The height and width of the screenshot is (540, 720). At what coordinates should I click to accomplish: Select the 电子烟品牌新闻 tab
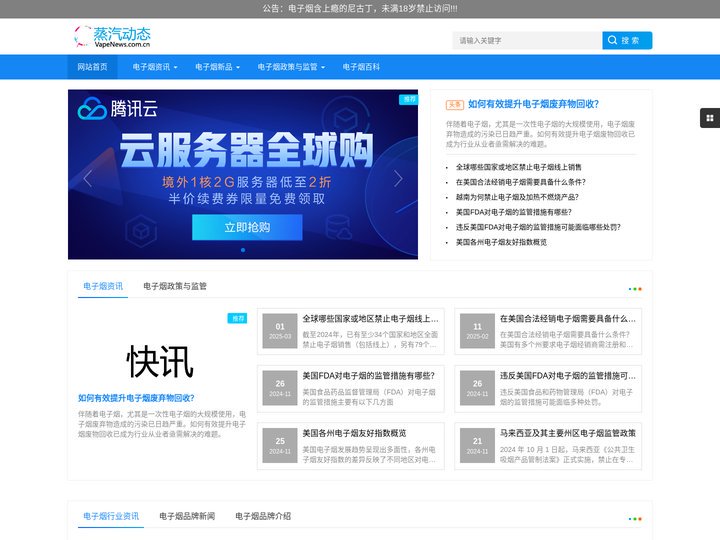coord(187,516)
